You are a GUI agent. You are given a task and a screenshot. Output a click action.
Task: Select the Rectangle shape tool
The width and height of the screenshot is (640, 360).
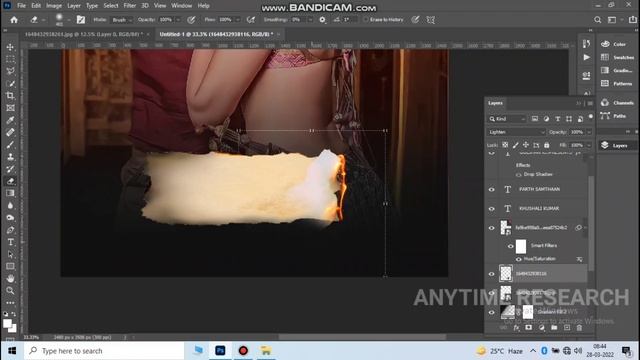coord(10,266)
